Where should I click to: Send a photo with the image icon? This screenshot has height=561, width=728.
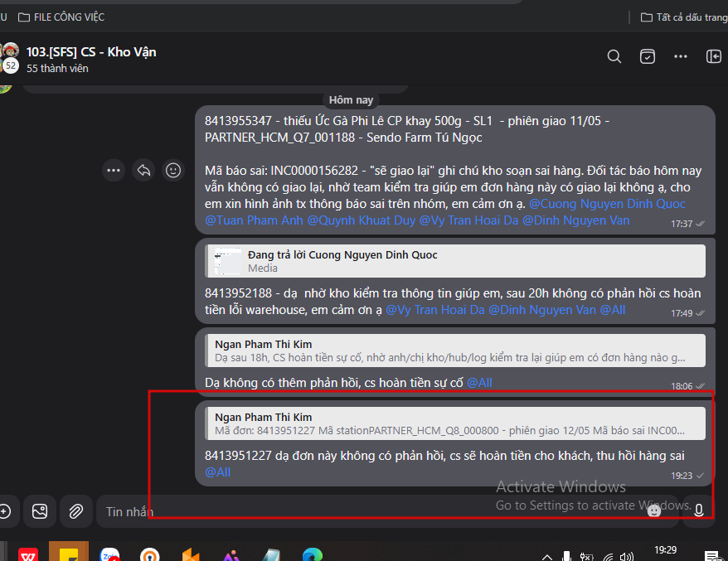point(40,511)
